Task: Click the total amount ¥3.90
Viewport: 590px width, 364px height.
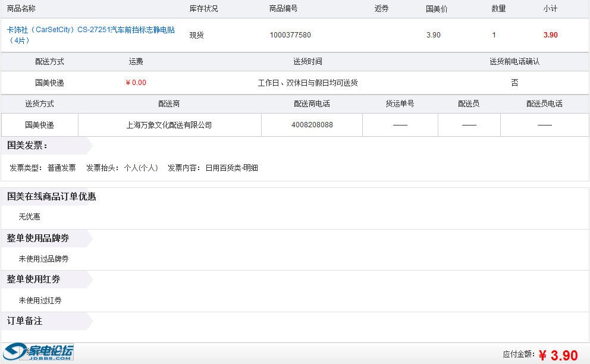Action: pos(558,355)
